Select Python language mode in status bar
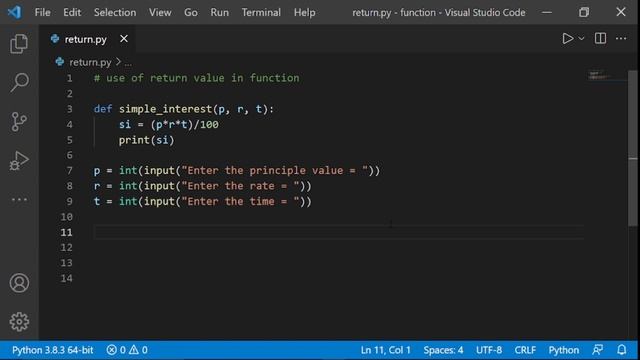The image size is (640, 360). point(563,350)
